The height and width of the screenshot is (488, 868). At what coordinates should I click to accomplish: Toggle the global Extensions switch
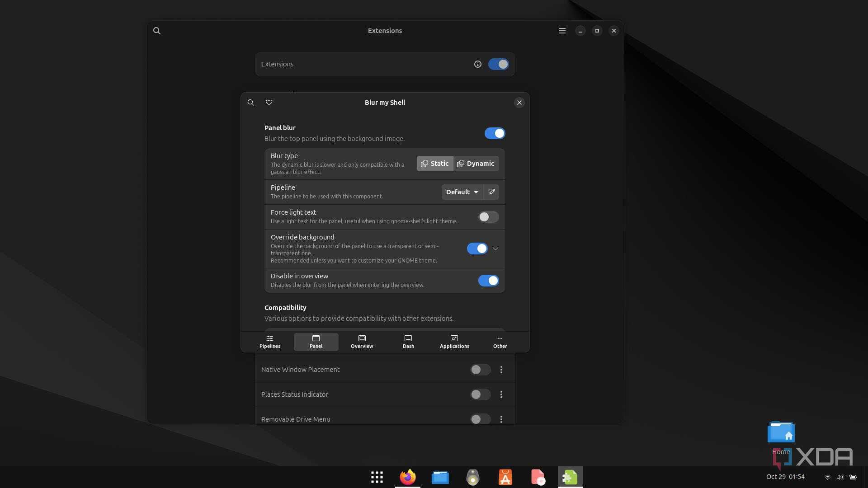pyautogui.click(x=498, y=64)
